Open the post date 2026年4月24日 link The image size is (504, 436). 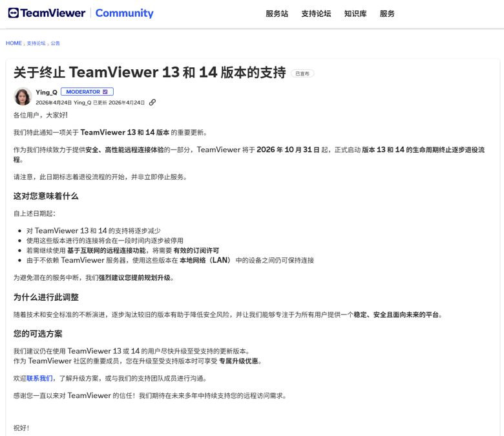pyautogui.click(x=54, y=103)
